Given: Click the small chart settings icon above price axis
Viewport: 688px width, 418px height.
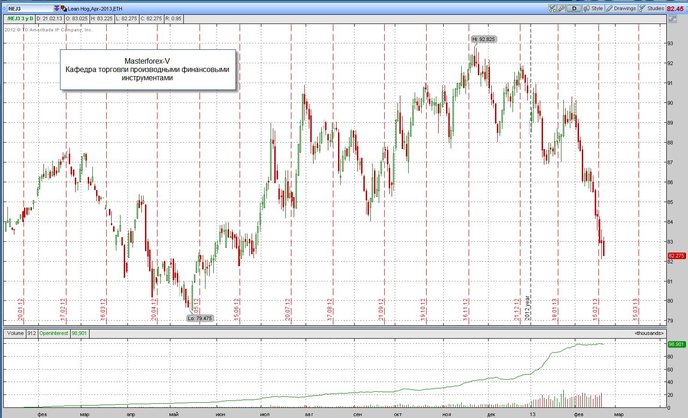Looking at the screenshot, I should (x=672, y=19).
